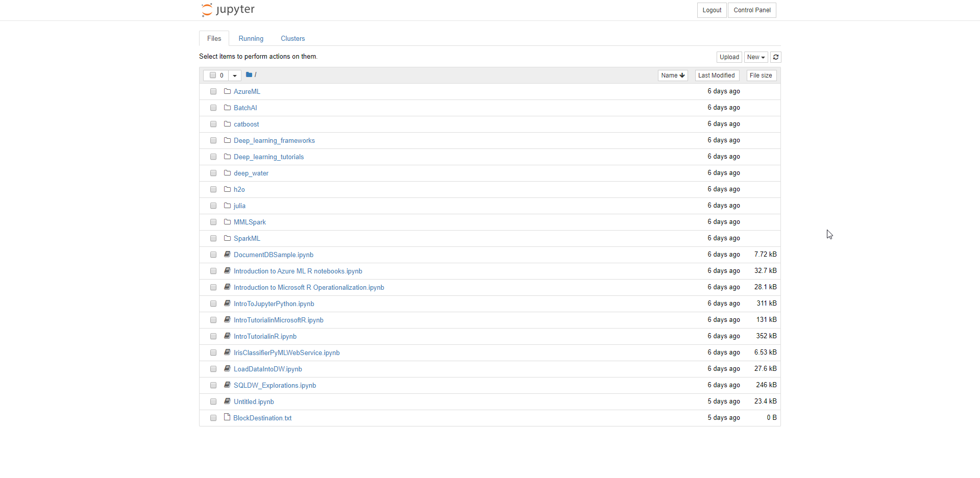Click folder icon beside deep_water
This screenshot has height=478, width=980.
(x=227, y=173)
